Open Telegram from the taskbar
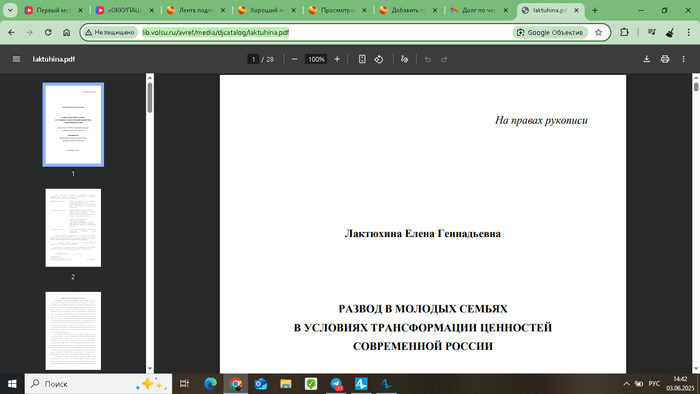 click(x=336, y=384)
